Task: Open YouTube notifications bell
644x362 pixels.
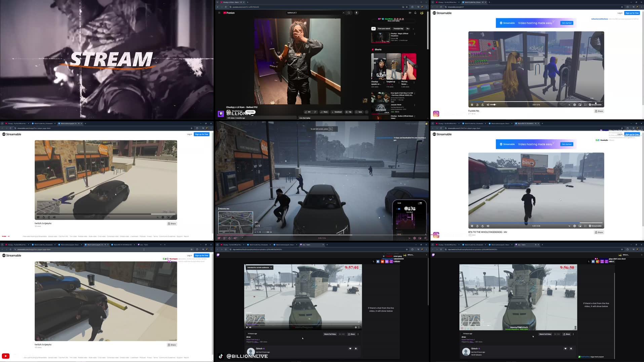Action: 415,13
